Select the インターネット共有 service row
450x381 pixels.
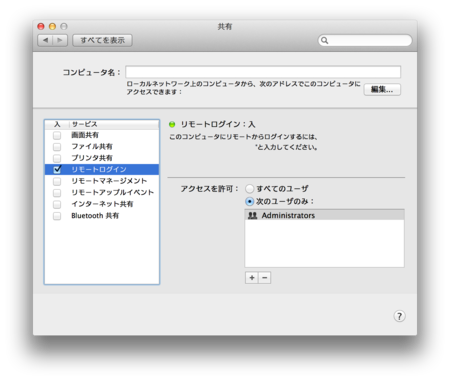[x=102, y=204]
